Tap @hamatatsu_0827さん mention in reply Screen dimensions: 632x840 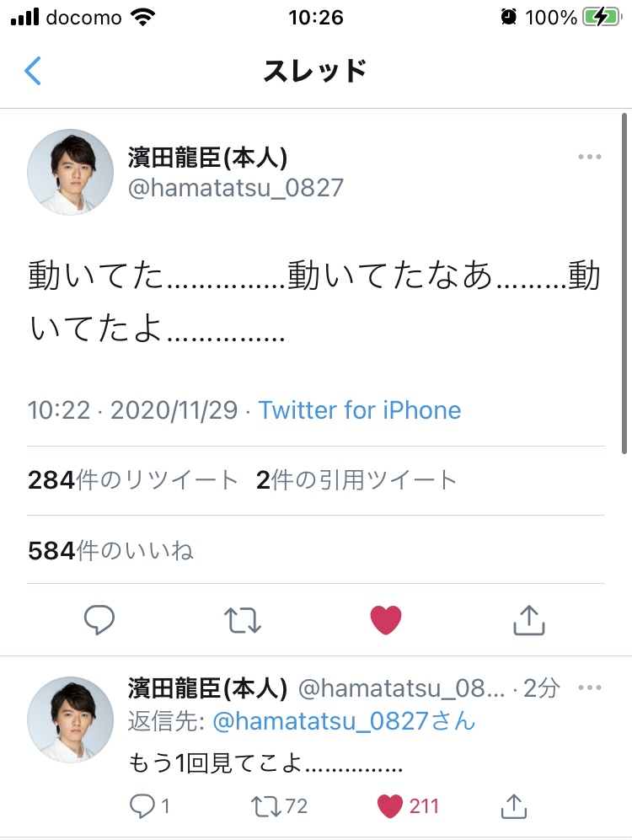tap(343, 721)
